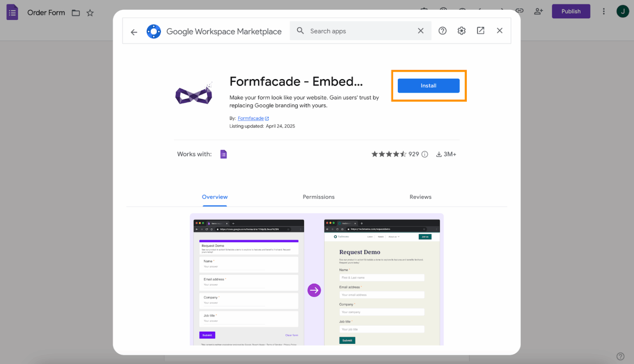Click the back arrow in the Marketplace header

click(x=134, y=31)
